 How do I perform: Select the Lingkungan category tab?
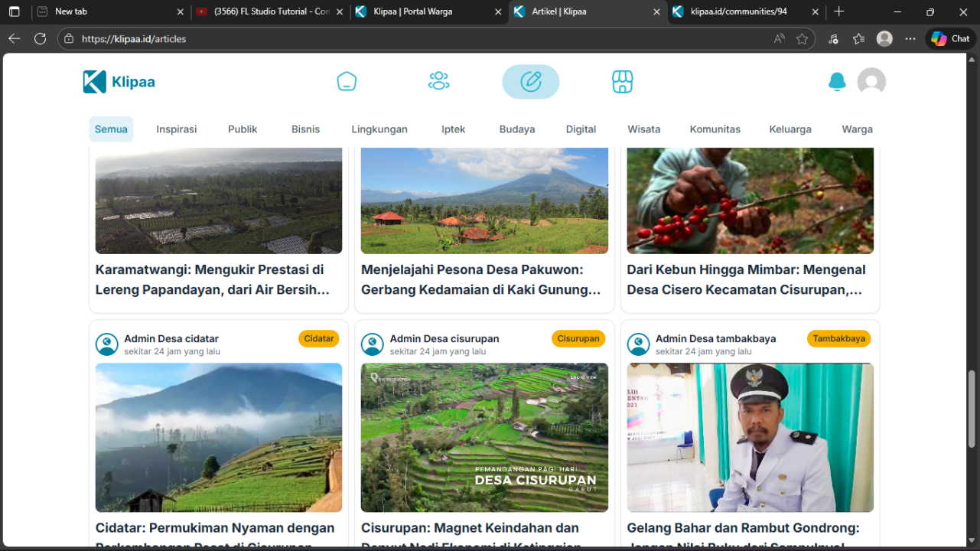[x=379, y=129]
